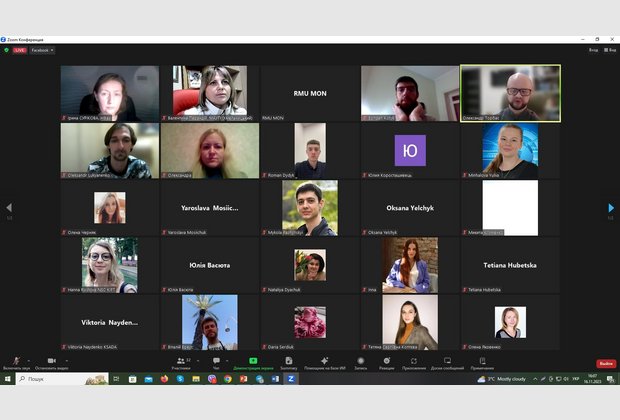620x420 pixels.
Task: Open the View layout menu
Action: pyautogui.click(x=610, y=50)
